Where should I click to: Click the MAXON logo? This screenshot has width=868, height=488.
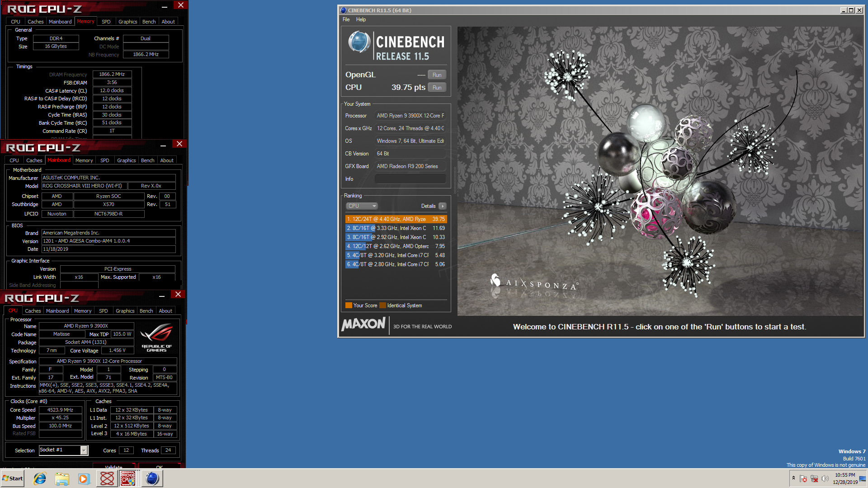(363, 324)
